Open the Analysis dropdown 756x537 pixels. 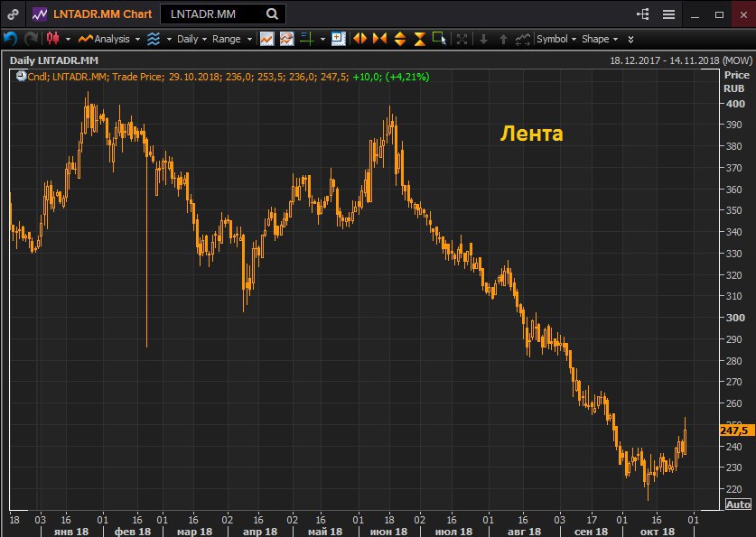click(x=109, y=39)
